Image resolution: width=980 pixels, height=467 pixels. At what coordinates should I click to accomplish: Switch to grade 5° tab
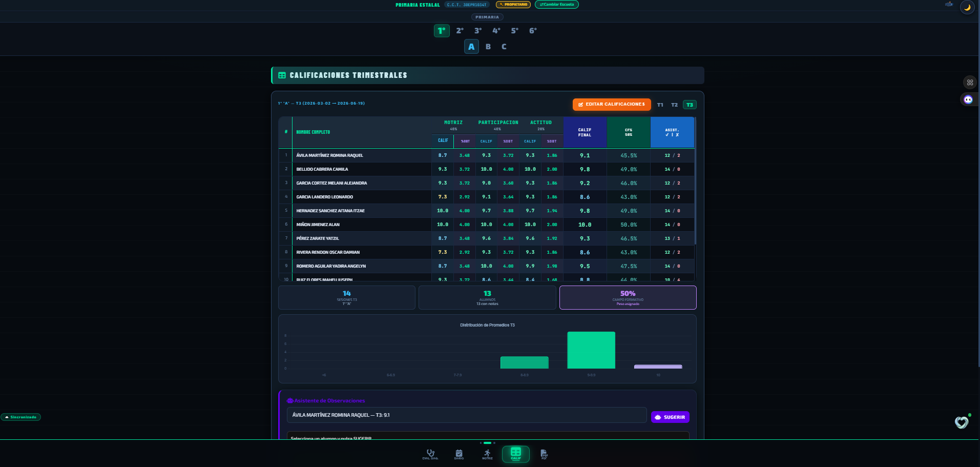[x=515, y=31]
